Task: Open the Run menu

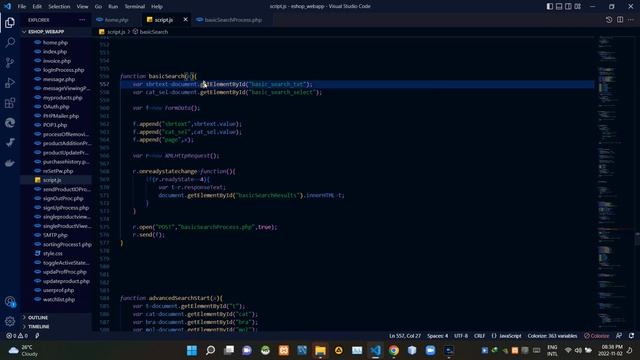Action: 113,7
